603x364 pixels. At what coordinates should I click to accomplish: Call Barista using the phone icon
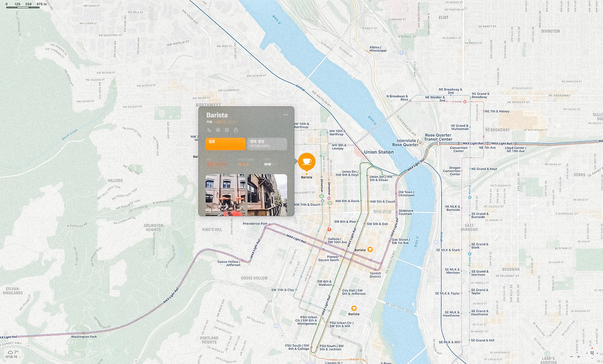point(209,130)
